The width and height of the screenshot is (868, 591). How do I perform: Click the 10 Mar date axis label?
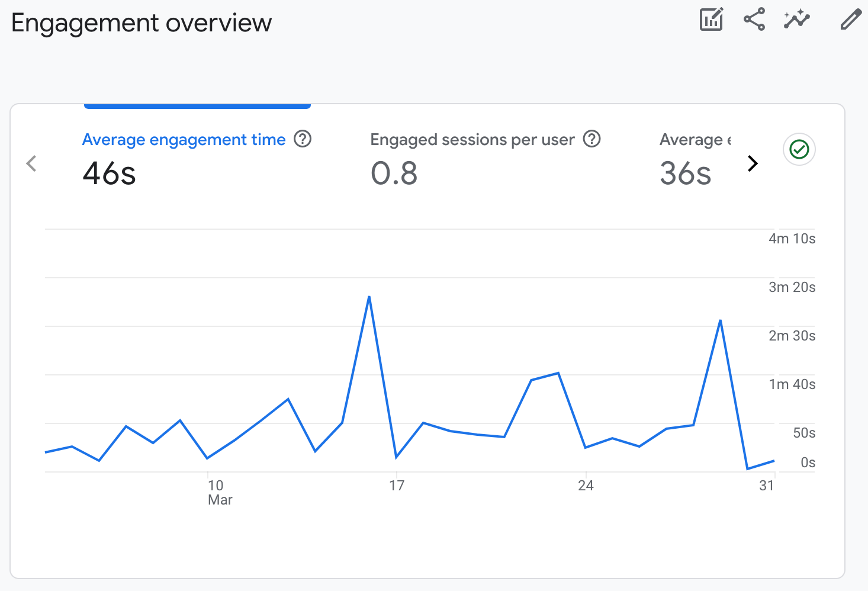218,492
